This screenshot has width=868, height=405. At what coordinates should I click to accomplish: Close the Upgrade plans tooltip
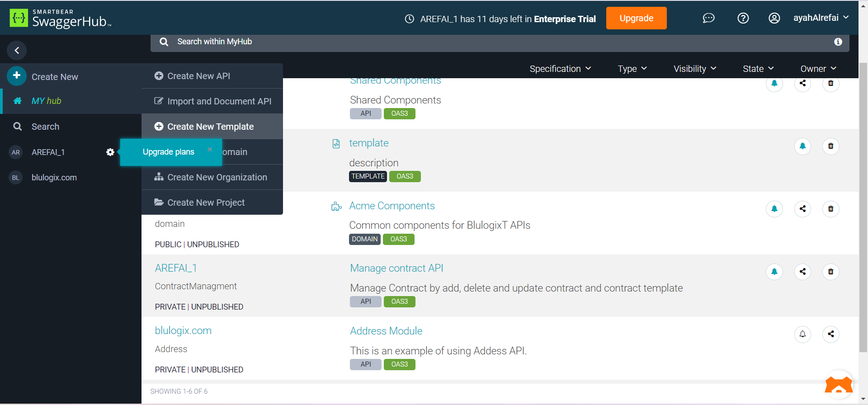(x=210, y=149)
